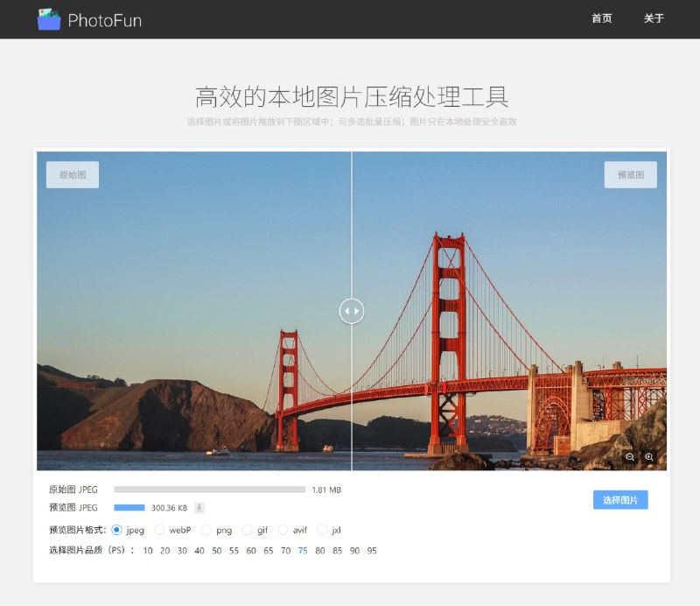Click the comparison slider handle with arrows
The width and height of the screenshot is (700, 606).
click(353, 310)
